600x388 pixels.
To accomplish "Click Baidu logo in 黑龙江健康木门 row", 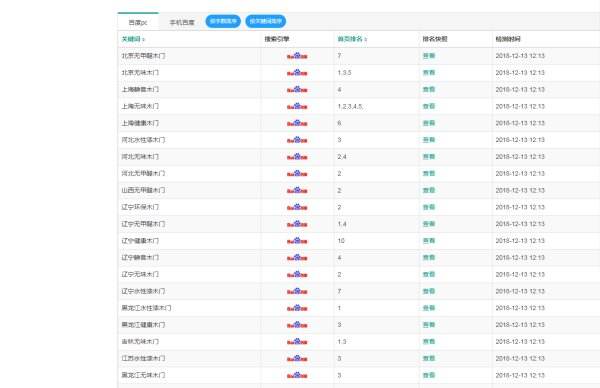I will click(297, 325).
